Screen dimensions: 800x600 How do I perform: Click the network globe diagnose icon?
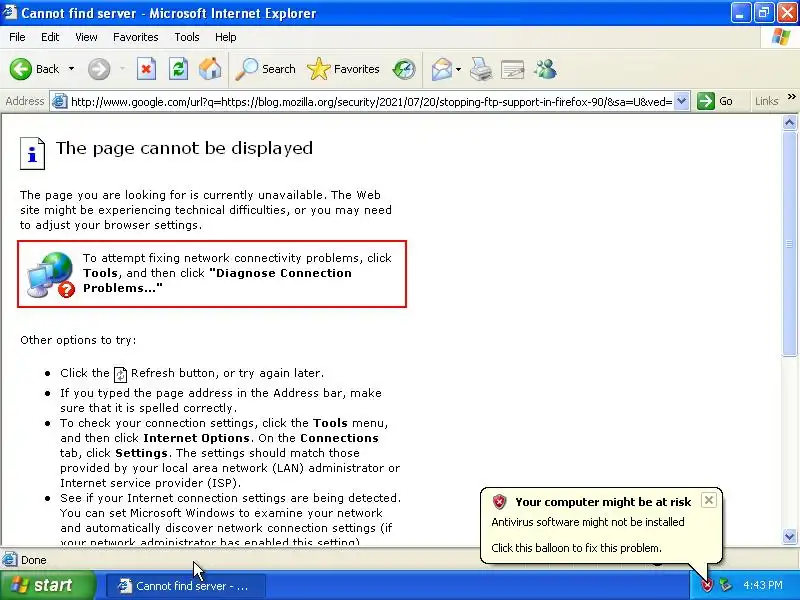coord(50,274)
